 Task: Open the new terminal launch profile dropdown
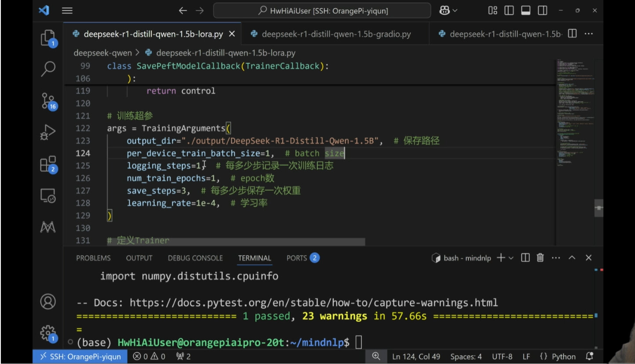point(511,258)
